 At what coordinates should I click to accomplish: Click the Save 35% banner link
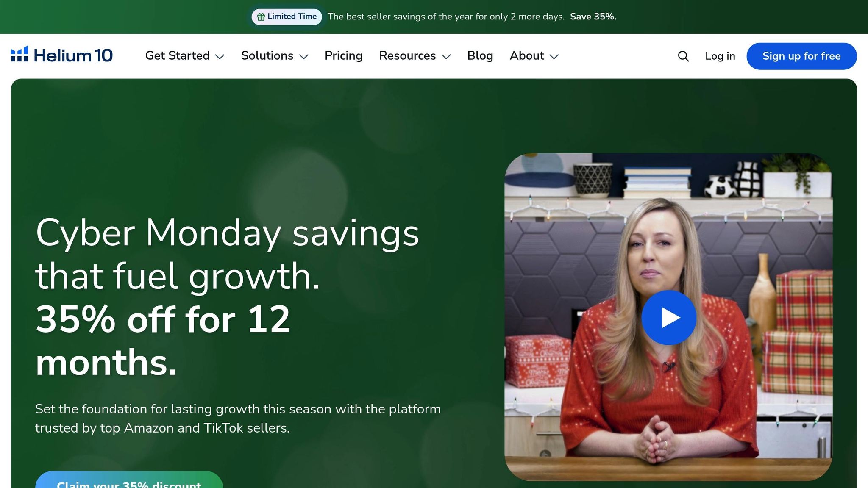[x=593, y=17]
